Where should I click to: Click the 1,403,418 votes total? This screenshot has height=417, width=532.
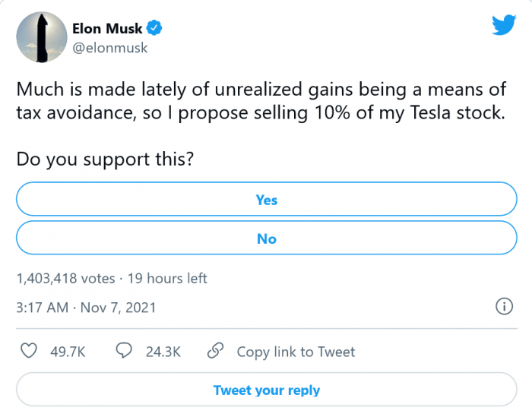pyautogui.click(x=65, y=279)
